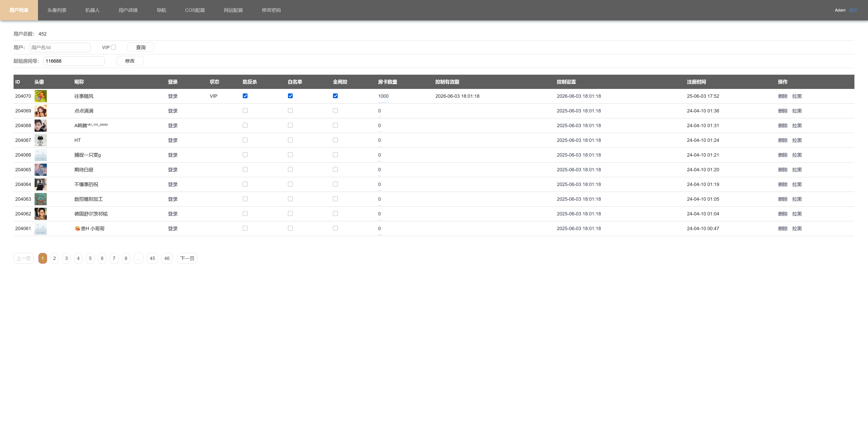Click robot avatar of user HT
The height and width of the screenshot is (434, 868).
pos(40,140)
